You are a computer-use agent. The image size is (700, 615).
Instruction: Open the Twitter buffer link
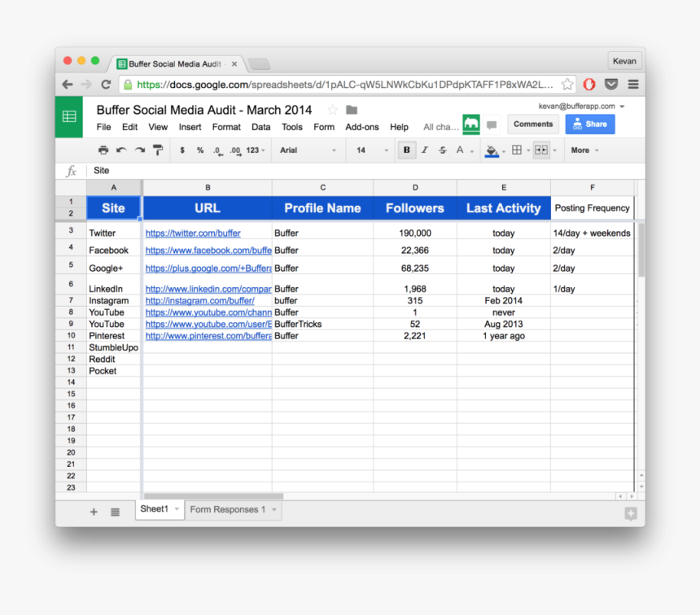point(193,233)
